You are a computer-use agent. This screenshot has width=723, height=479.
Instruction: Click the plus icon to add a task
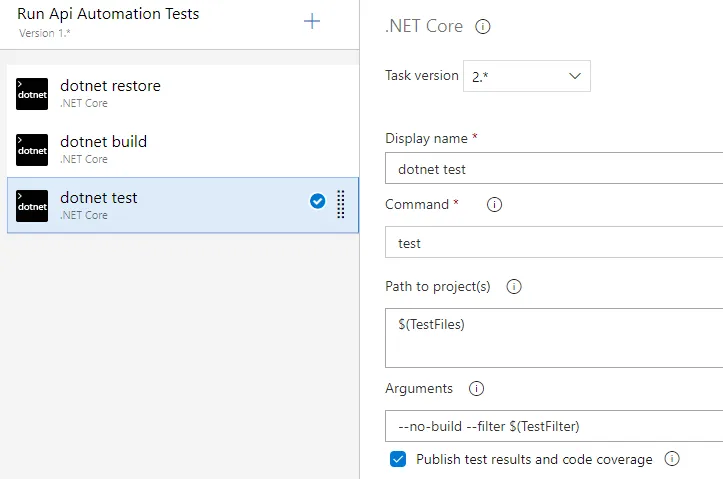coord(312,22)
